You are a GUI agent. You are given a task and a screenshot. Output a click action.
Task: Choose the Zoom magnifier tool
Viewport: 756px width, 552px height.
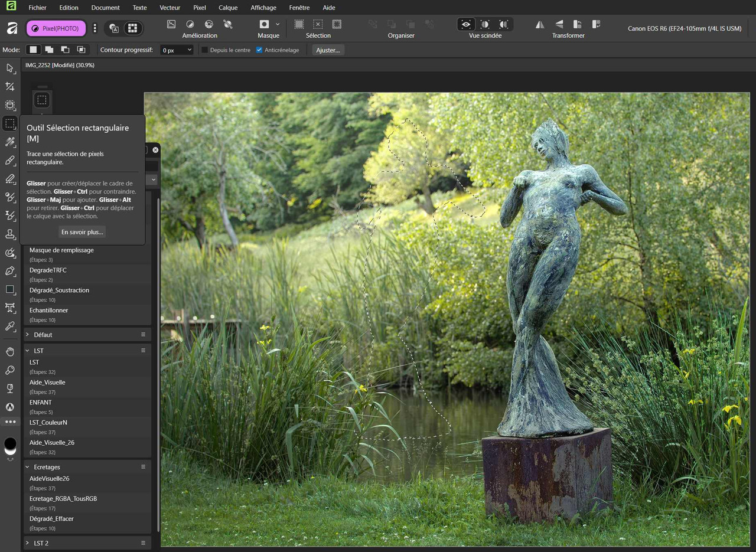[10, 370]
